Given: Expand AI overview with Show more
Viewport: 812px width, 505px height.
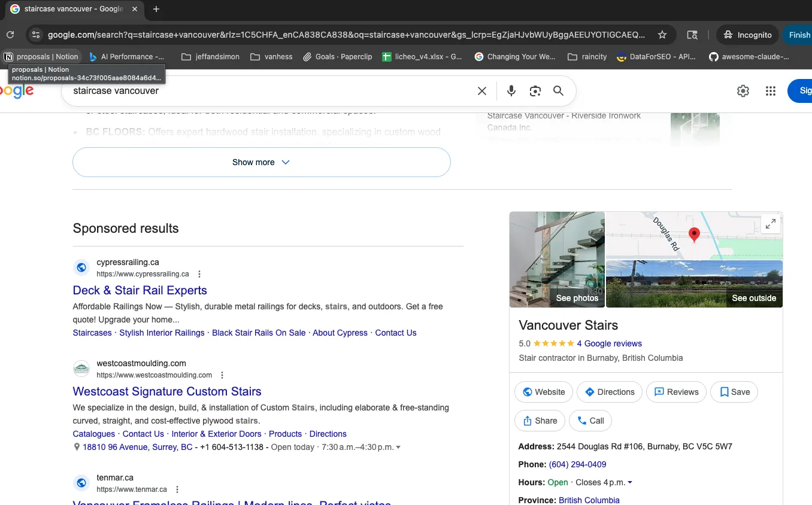Looking at the screenshot, I should (x=261, y=162).
